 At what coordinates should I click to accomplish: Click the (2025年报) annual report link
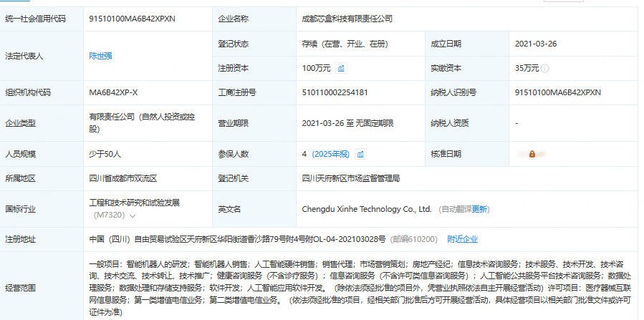pos(331,154)
